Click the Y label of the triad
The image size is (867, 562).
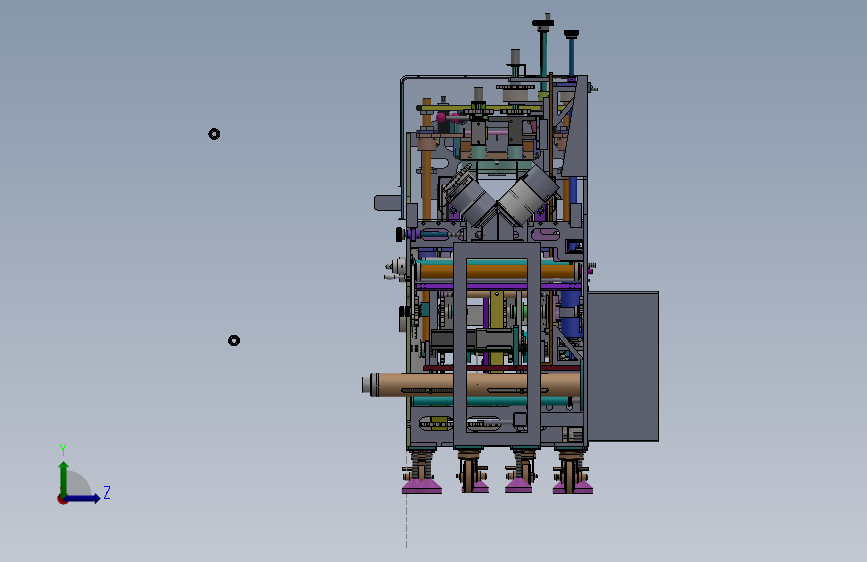tap(63, 449)
